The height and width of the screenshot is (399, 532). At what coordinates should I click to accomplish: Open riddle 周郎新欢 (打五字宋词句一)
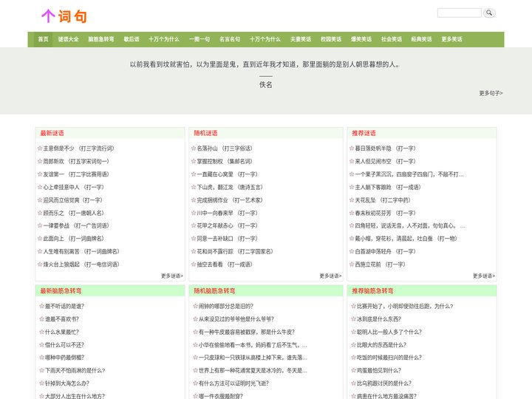(x=76, y=162)
